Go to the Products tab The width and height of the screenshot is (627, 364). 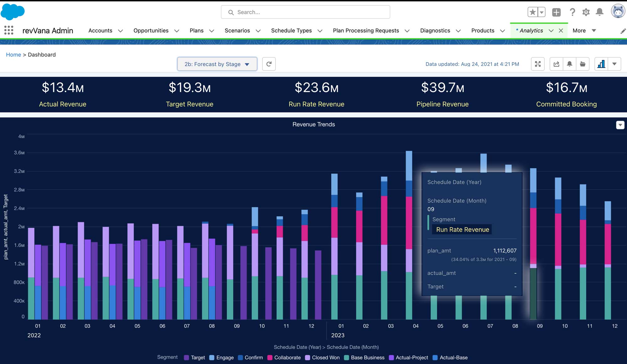click(x=483, y=30)
